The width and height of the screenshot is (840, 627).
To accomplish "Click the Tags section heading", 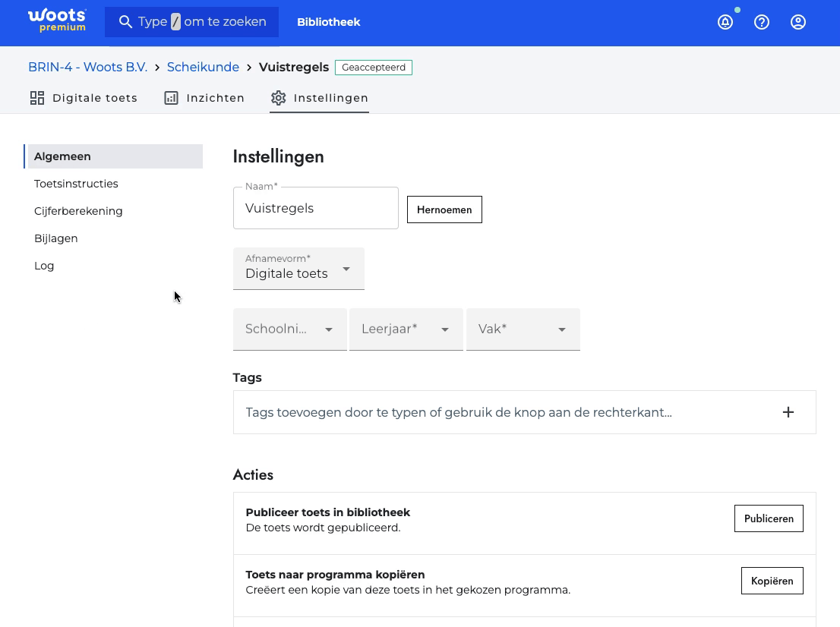I will click(247, 377).
